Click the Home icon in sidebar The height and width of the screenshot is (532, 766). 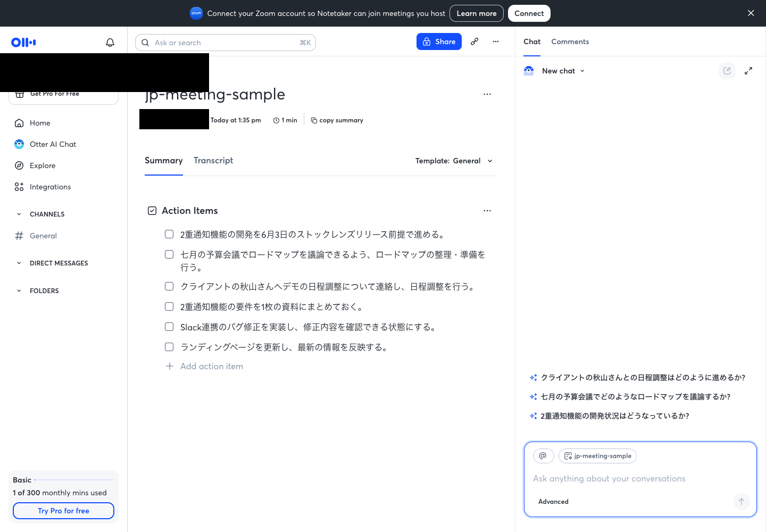point(19,123)
